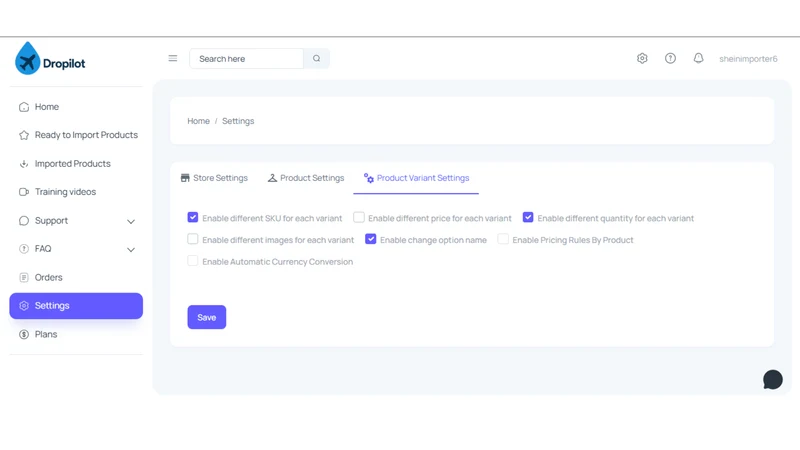
Task: Click the Settings breadcrumb
Action: click(238, 121)
